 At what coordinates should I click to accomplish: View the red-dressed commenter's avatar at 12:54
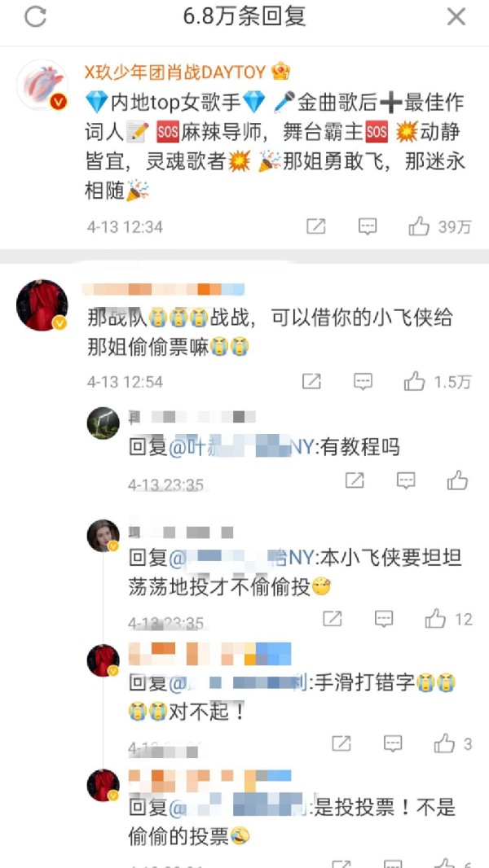42,305
